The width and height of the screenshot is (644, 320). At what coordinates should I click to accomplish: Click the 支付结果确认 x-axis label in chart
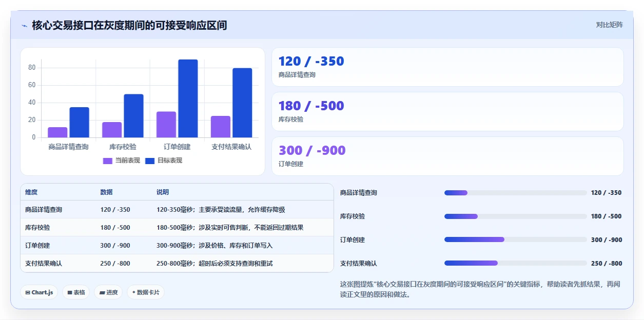[x=231, y=147]
